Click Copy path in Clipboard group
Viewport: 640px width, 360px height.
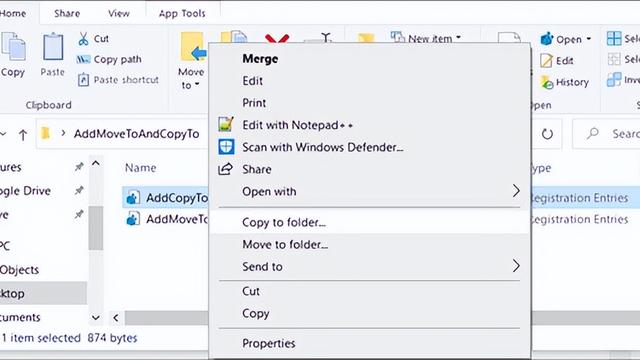(109, 60)
